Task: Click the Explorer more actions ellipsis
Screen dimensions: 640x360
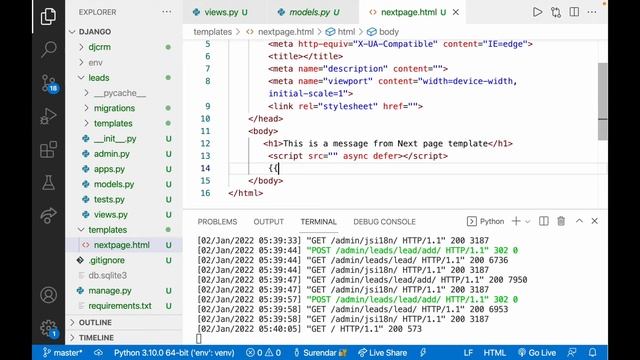Action: click(x=167, y=12)
